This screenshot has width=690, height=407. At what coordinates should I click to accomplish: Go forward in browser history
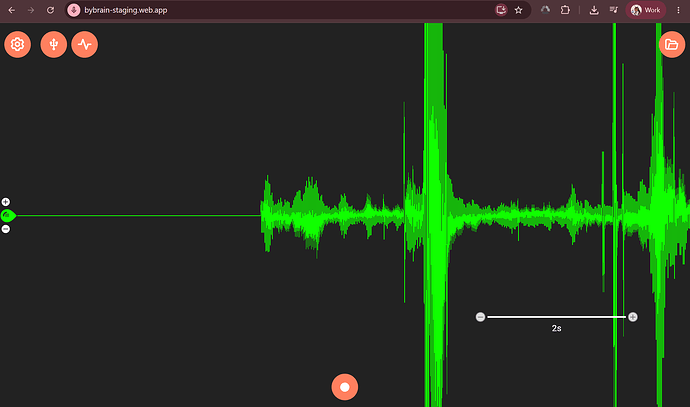[x=31, y=10]
